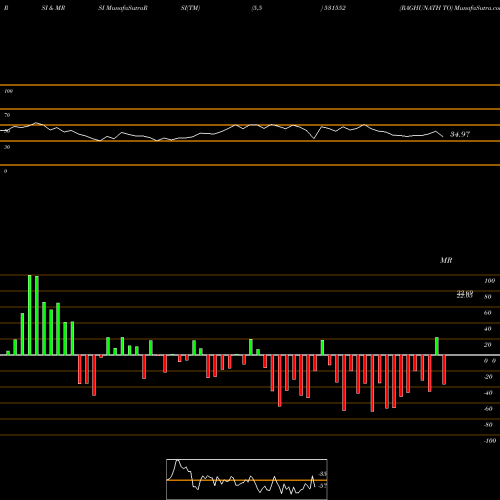Click the -60 label on MR axis

pos(488,409)
